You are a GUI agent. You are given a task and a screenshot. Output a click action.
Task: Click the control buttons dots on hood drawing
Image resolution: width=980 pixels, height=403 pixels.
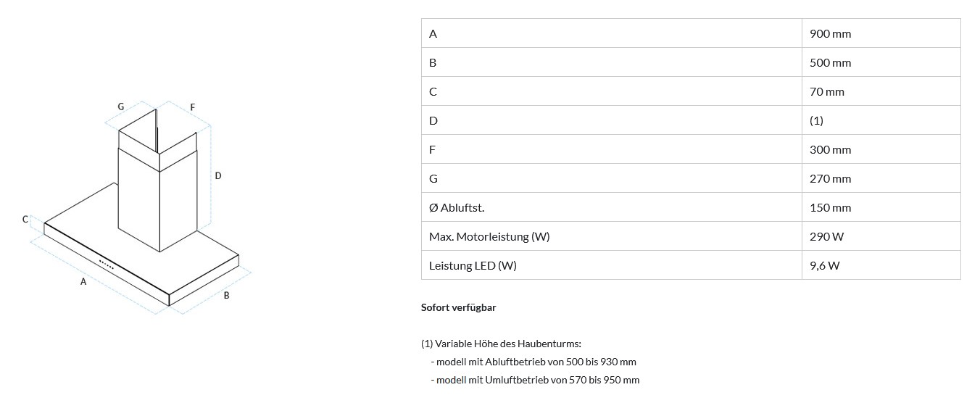point(107,265)
